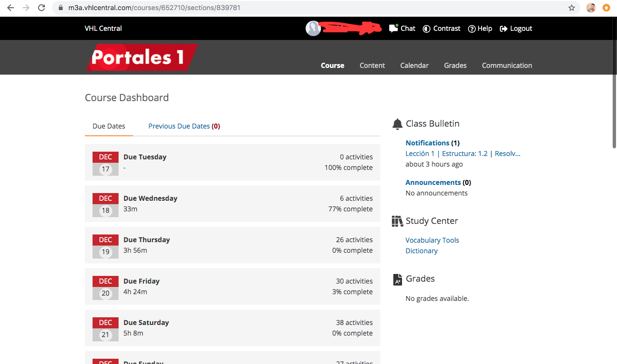Open the Vocabulary Tools link
The height and width of the screenshot is (364, 617).
432,240
